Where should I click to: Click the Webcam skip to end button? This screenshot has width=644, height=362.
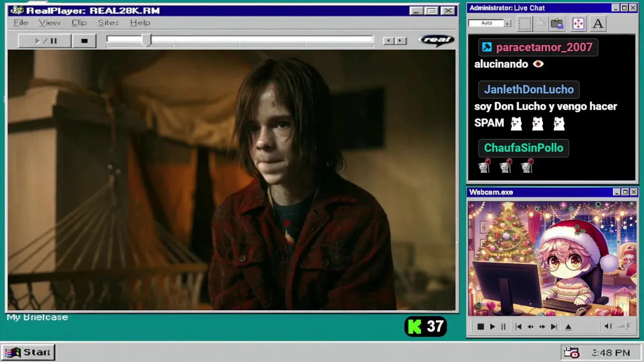coord(553,327)
